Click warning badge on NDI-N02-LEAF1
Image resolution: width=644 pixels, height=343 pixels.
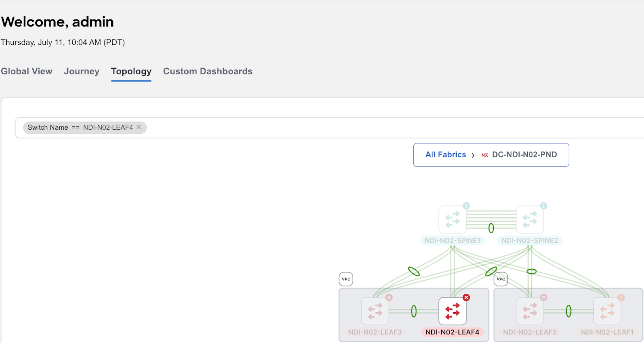pos(621,297)
